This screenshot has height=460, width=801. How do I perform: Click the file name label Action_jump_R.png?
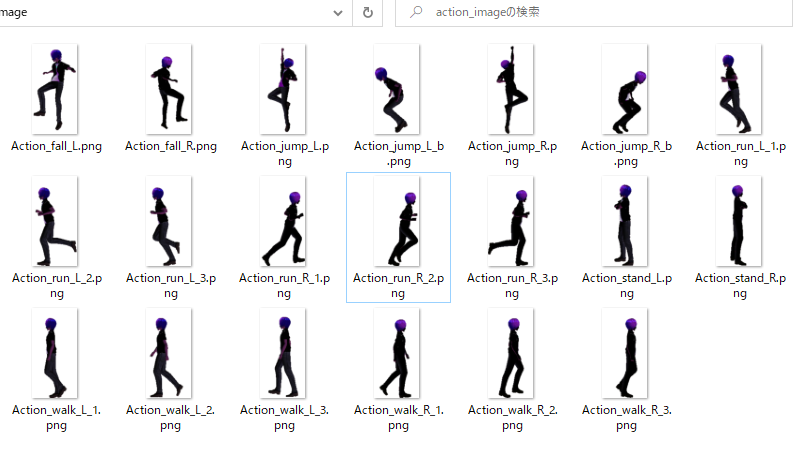pyautogui.click(x=512, y=154)
